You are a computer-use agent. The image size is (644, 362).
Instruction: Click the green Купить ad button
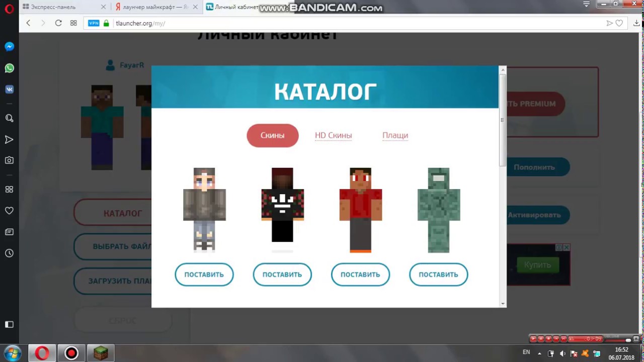point(537,264)
